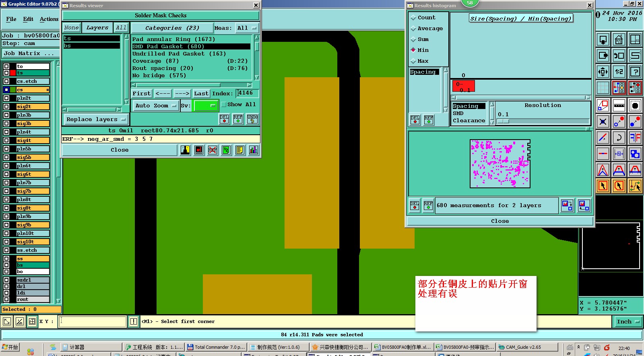
Task: Open the Inch units dropdown
Action: [628, 321]
